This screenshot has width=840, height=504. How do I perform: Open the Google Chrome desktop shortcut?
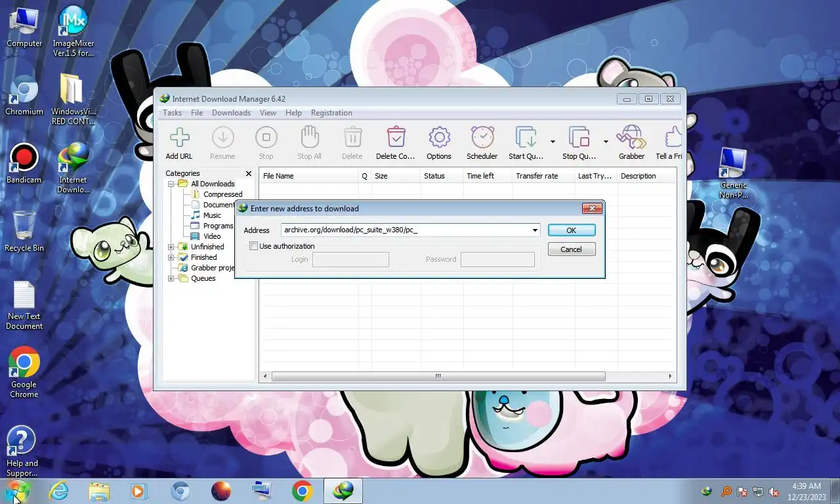click(x=24, y=373)
